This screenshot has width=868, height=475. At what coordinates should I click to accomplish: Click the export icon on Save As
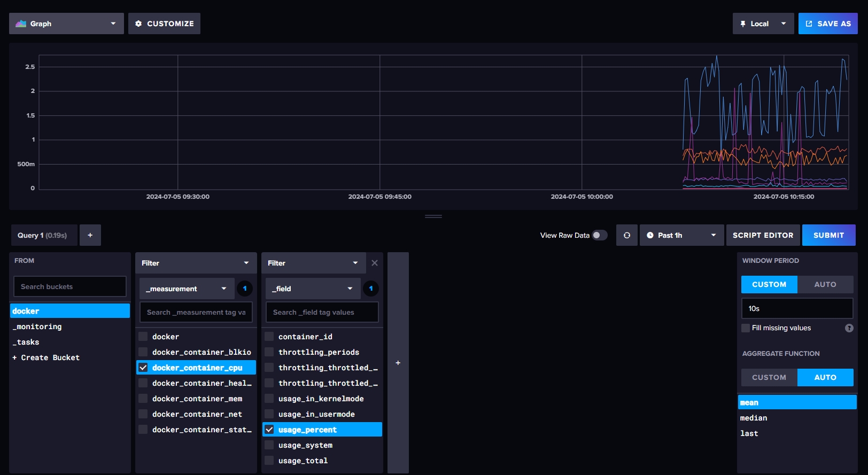pos(809,24)
